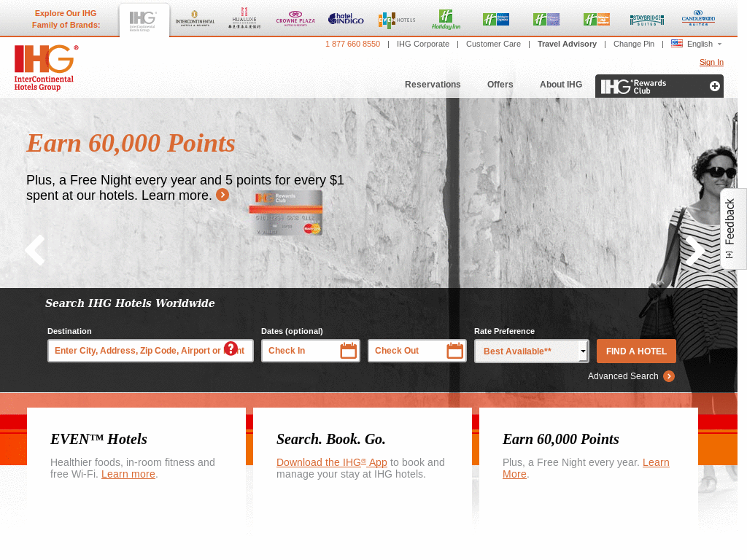Screen dimensions: 747x560
Task: Call link 1 877 660 8550
Action: pyautogui.click(x=352, y=44)
